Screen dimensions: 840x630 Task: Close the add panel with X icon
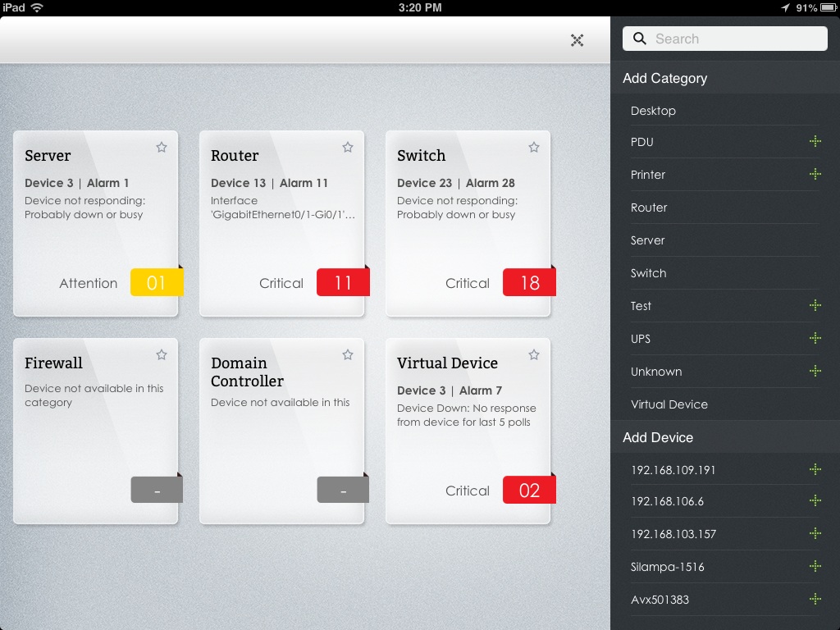(x=577, y=40)
